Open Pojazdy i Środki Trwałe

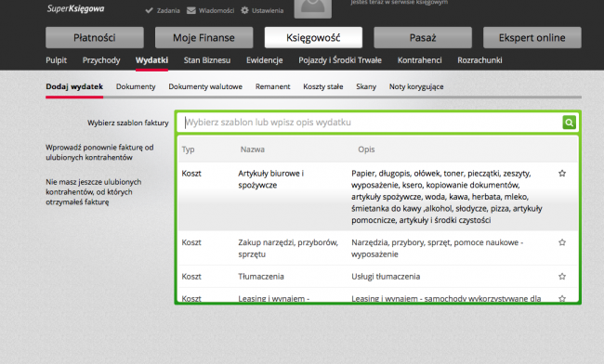pyautogui.click(x=340, y=60)
